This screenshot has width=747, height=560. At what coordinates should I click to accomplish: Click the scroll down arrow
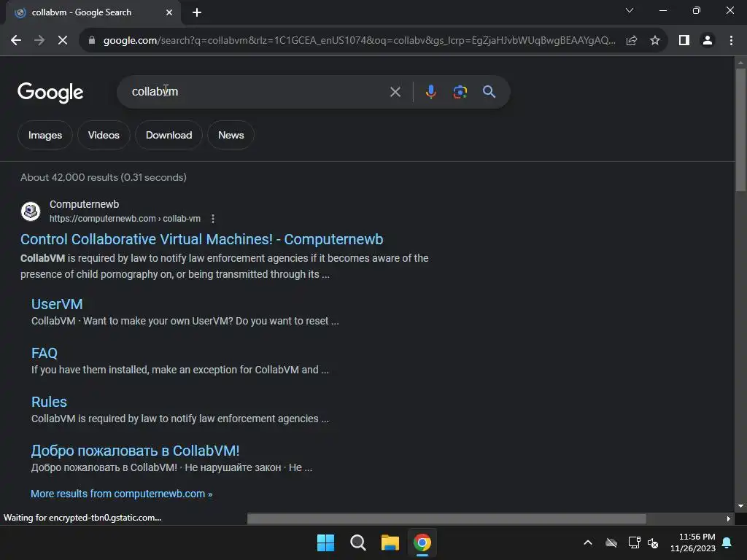(740, 506)
